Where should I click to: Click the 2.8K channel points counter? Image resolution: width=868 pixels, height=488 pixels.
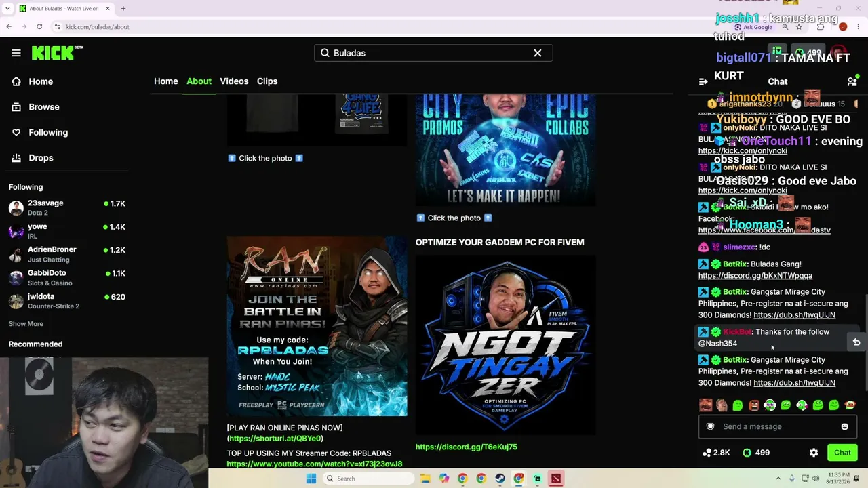coord(716,453)
